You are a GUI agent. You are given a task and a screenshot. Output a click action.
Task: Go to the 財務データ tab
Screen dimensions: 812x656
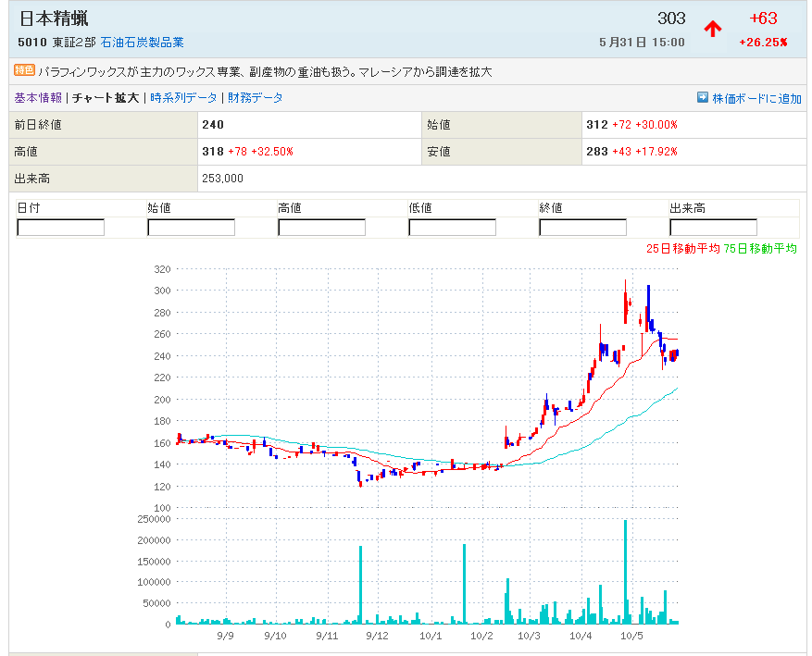click(x=256, y=97)
